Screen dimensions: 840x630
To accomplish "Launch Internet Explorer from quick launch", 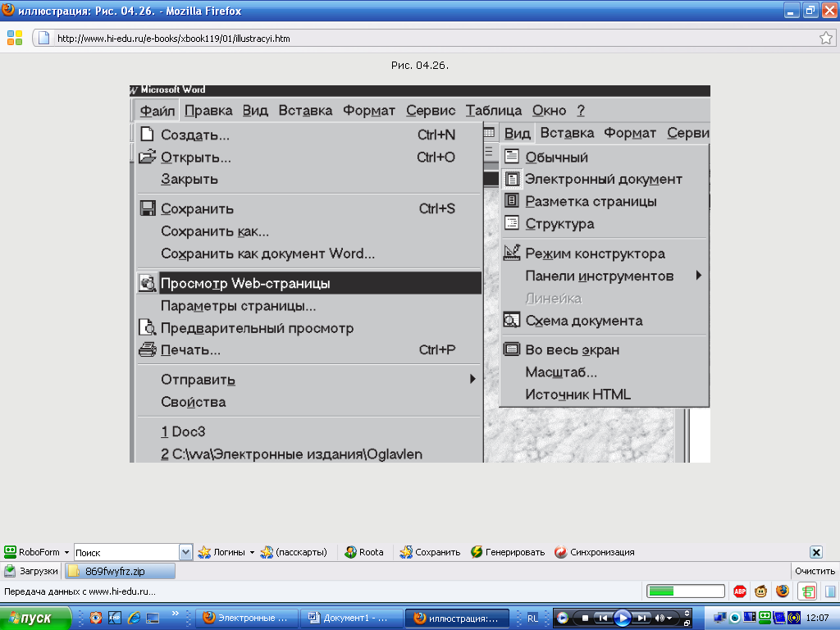I will (134, 618).
